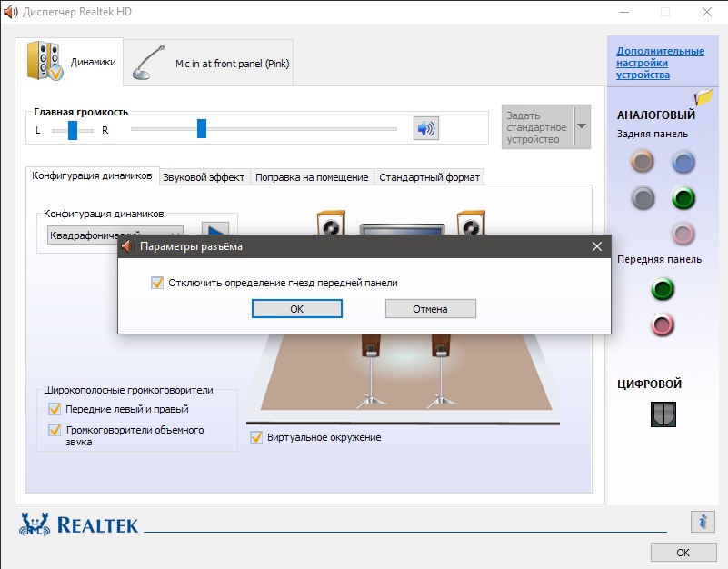The height and width of the screenshot is (569, 728).
Task: Confirm the dialog with OK button
Action: click(296, 309)
